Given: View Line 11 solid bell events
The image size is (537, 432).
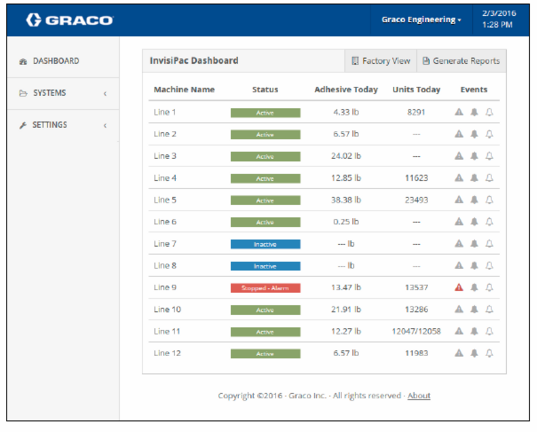Looking at the screenshot, I should (474, 331).
